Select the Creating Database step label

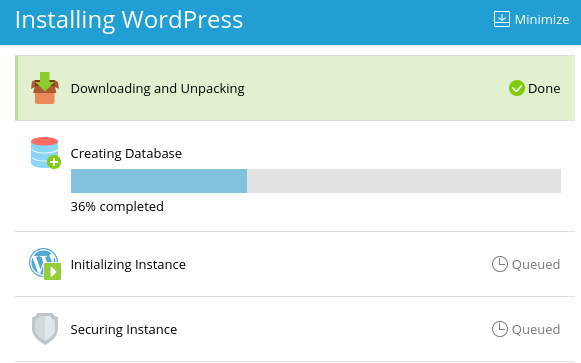point(126,153)
